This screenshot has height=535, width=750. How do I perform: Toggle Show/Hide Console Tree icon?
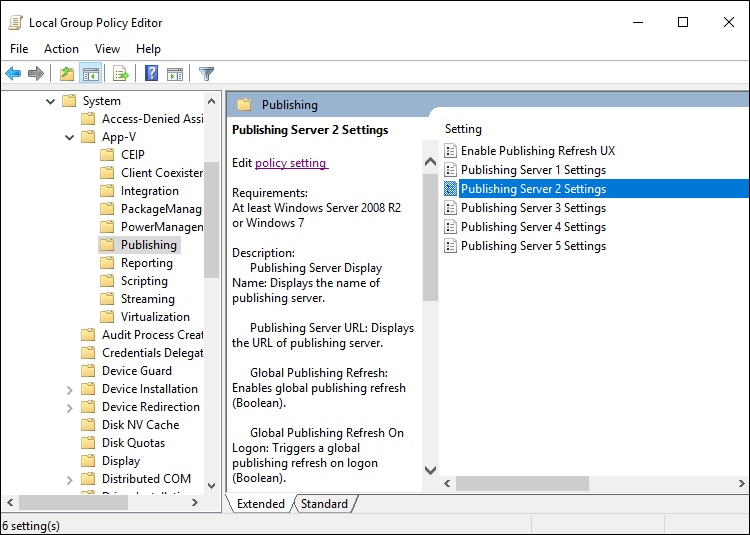[x=90, y=73]
